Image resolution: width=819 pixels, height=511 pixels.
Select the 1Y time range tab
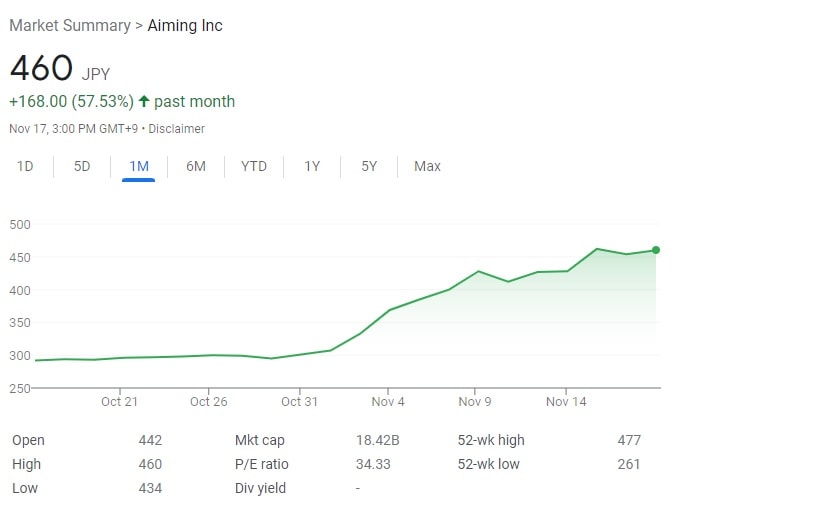312,166
